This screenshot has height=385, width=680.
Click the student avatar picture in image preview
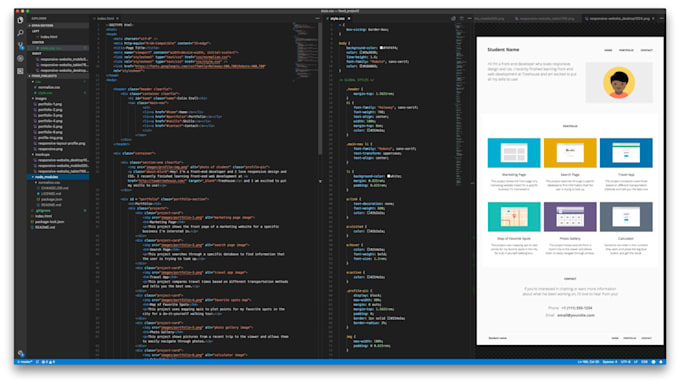tap(619, 82)
